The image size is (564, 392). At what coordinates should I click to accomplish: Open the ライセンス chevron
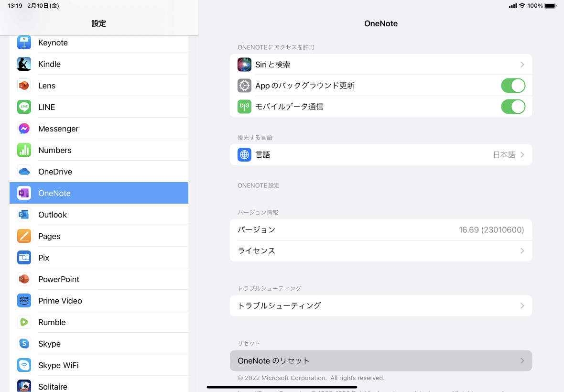[x=522, y=250]
